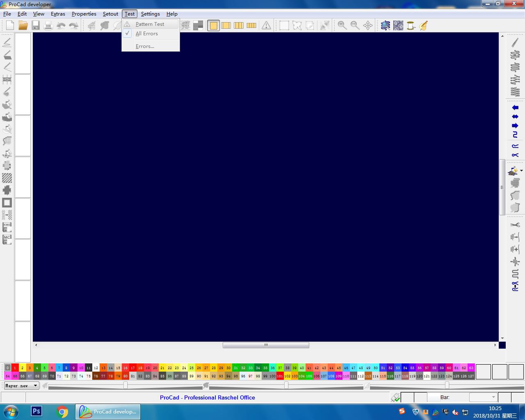
Task: Open the Edit menu
Action: pos(22,14)
